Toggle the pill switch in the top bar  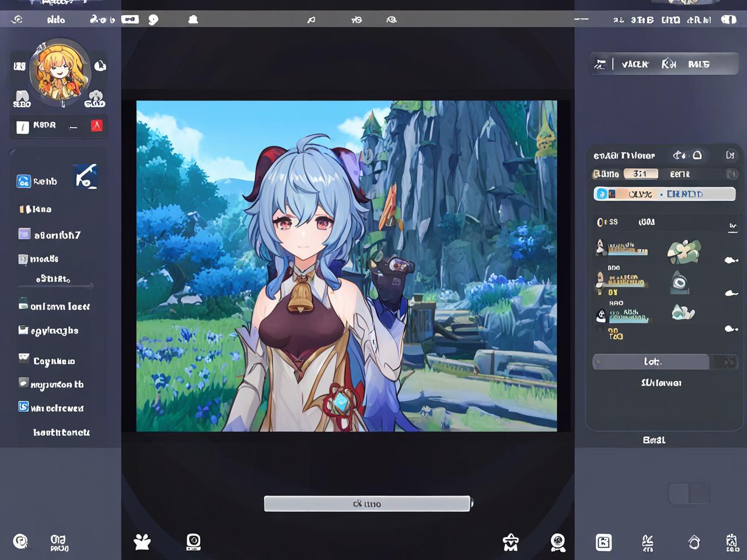pos(728,19)
